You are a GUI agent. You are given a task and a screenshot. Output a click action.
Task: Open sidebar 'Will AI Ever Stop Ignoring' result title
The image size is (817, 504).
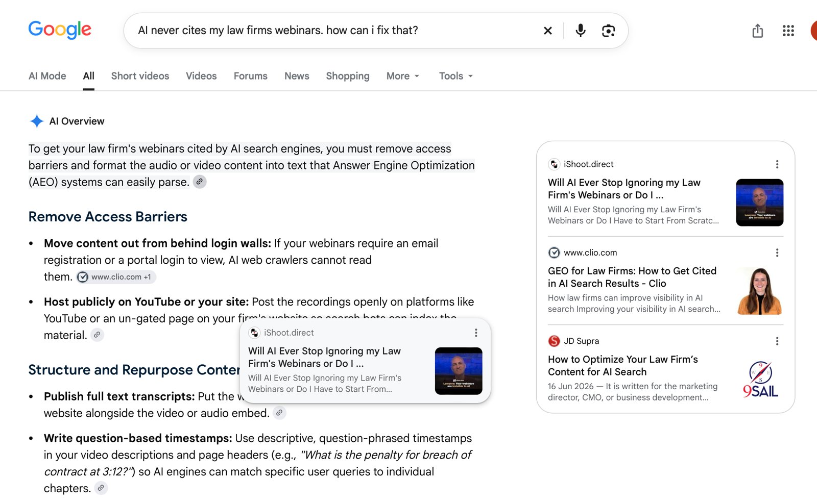(x=624, y=189)
